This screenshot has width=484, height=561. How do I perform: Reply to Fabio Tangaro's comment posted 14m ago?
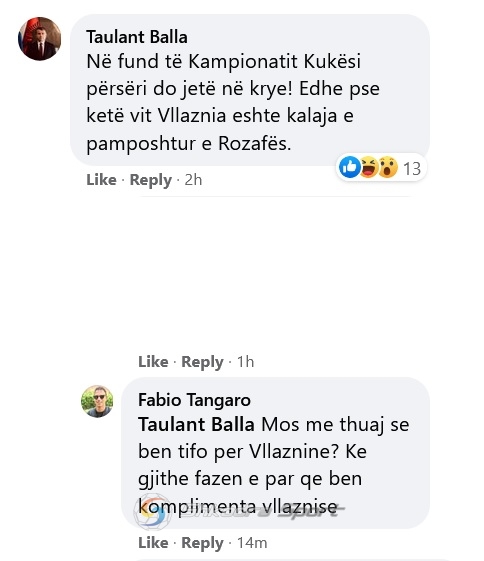tap(202, 543)
